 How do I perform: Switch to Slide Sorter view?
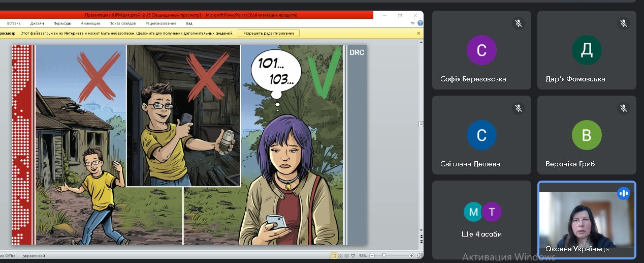(340, 255)
